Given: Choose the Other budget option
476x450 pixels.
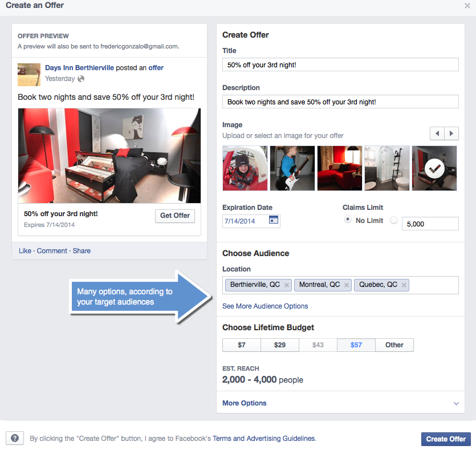Looking at the screenshot, I should (x=394, y=345).
